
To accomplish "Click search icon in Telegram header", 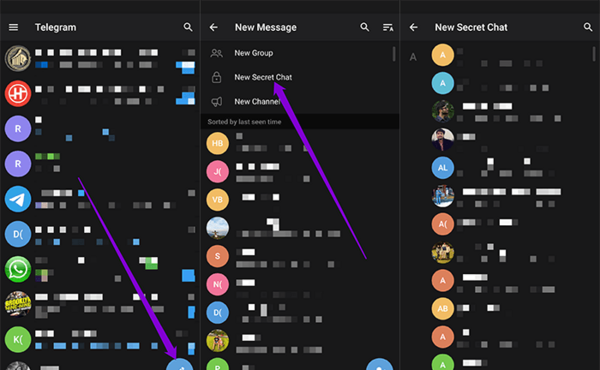I will 188,27.
